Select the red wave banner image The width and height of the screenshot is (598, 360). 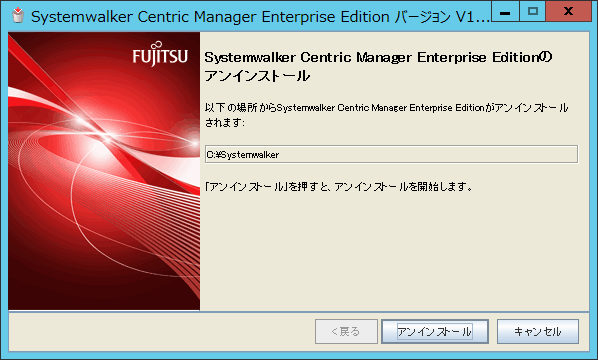(x=104, y=171)
